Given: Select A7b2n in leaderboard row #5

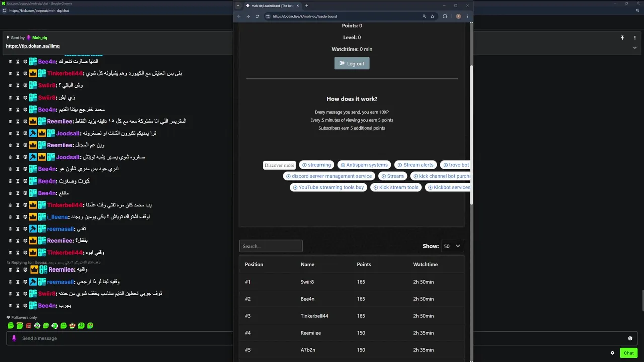Looking at the screenshot, I should [x=308, y=350].
